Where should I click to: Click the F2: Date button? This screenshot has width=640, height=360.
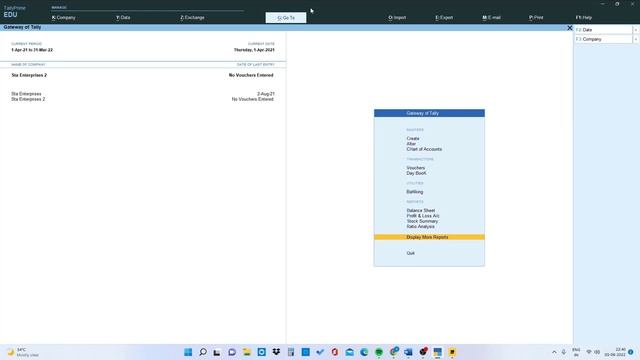click(x=603, y=30)
